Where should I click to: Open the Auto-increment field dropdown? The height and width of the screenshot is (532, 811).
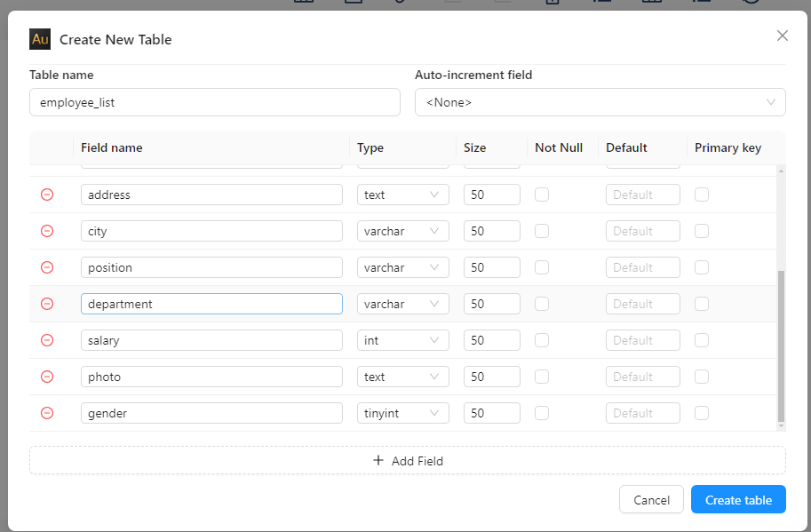(600, 102)
